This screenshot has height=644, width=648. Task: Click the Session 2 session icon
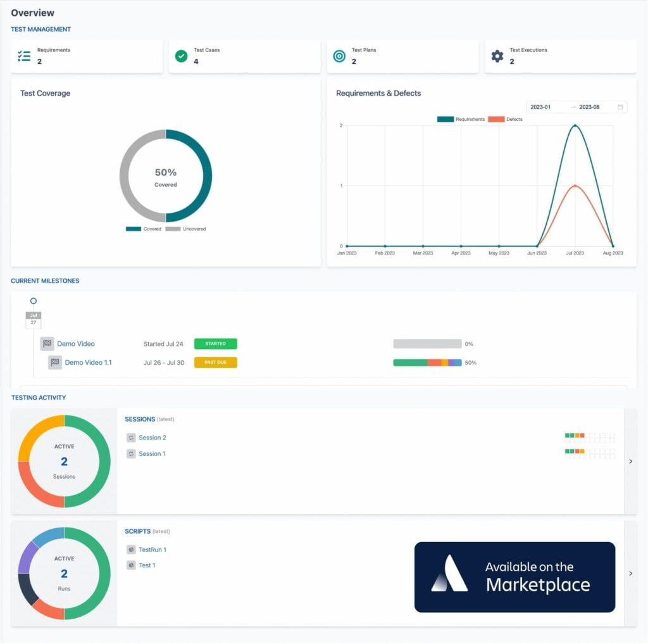tap(131, 438)
